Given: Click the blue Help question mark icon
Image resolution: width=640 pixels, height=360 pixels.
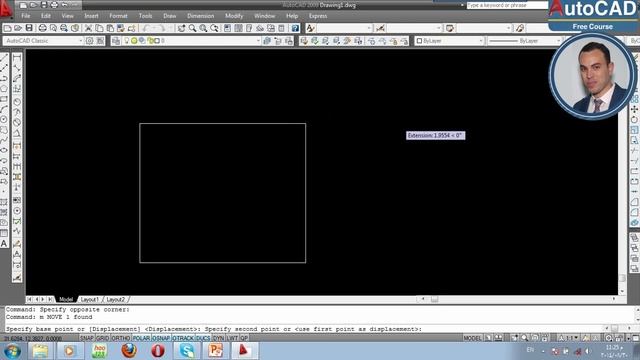Looking at the screenshot, I should click(295, 28).
